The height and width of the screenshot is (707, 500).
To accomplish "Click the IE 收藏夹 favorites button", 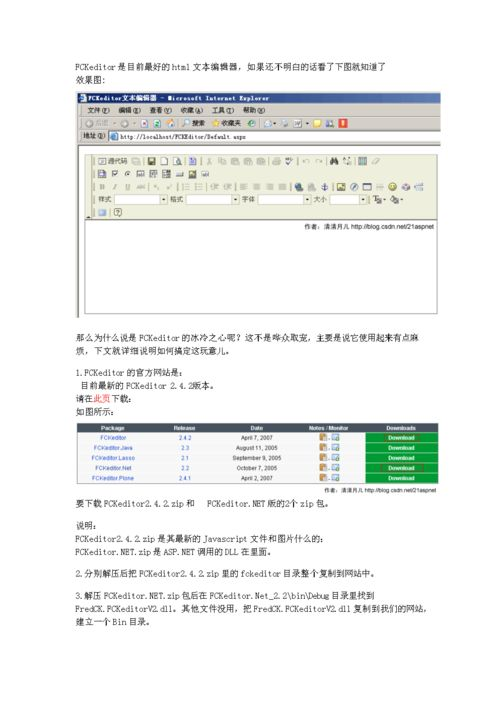I will click(x=227, y=123).
